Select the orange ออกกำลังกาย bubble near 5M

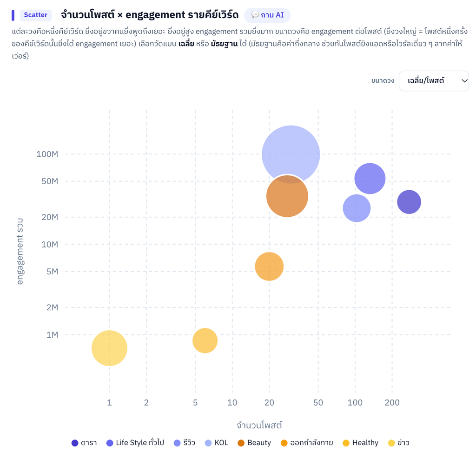(269, 266)
